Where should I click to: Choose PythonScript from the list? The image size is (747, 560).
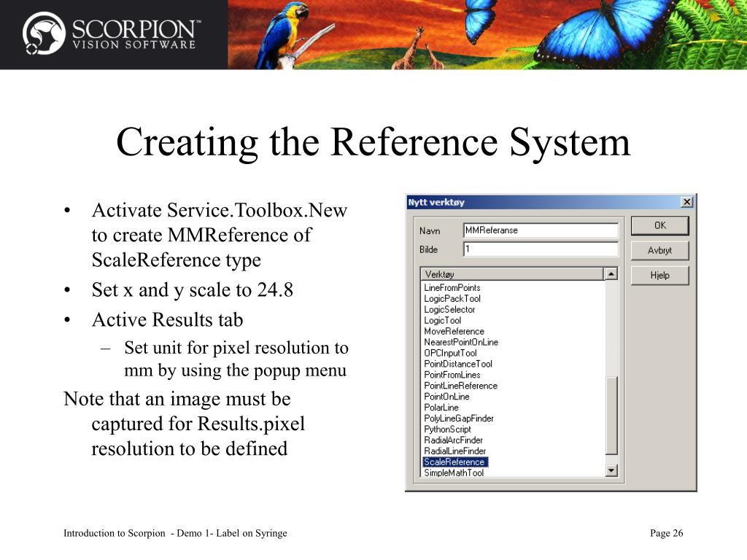point(447,429)
